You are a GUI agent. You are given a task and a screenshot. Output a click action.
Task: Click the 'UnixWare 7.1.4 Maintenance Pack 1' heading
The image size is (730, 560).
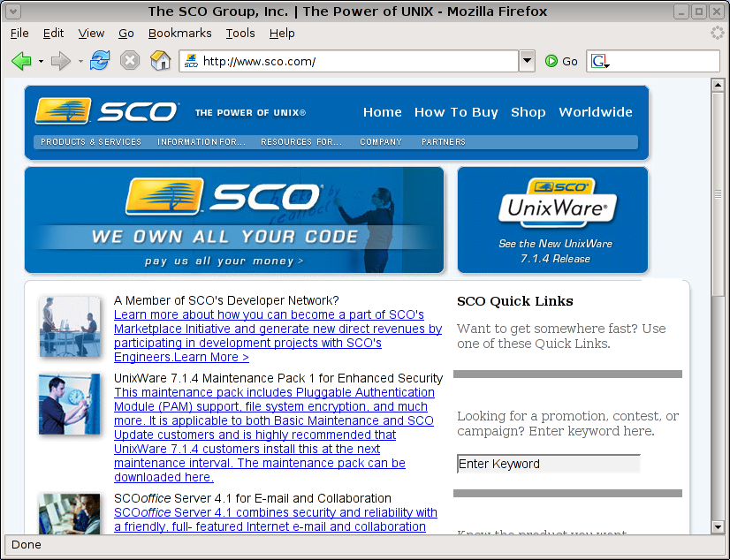tap(278, 378)
